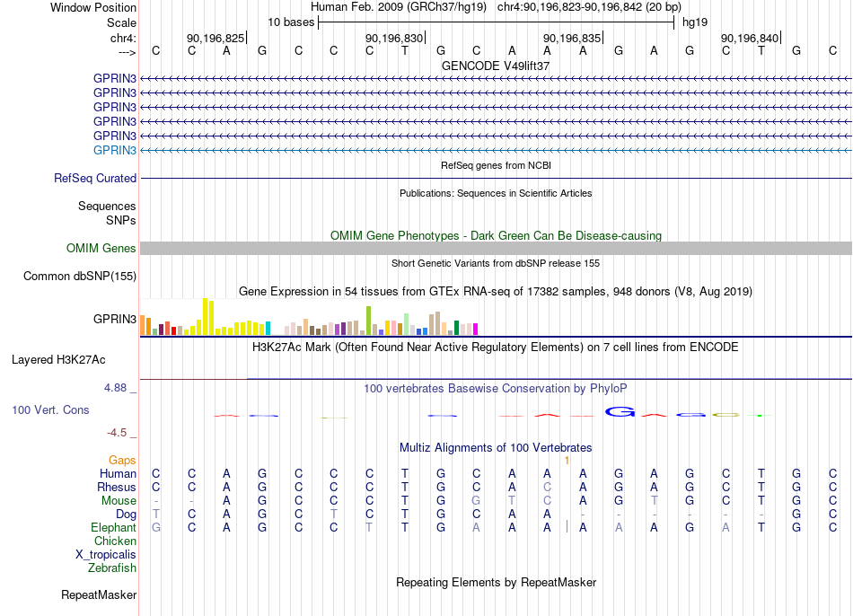Click the 10 bases scale bar

pyautogui.click(x=497, y=22)
